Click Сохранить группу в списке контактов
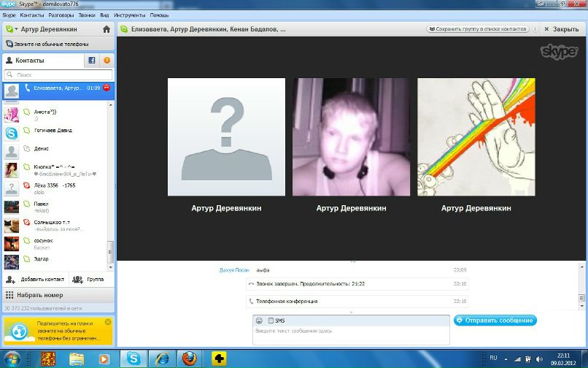This screenshot has width=588, height=368. pyautogui.click(x=477, y=29)
